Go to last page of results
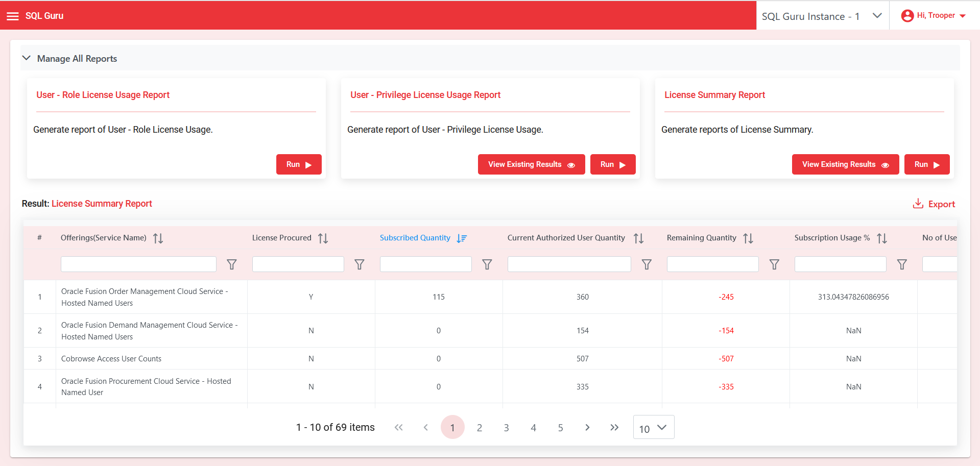The width and height of the screenshot is (980, 466). pyautogui.click(x=614, y=427)
